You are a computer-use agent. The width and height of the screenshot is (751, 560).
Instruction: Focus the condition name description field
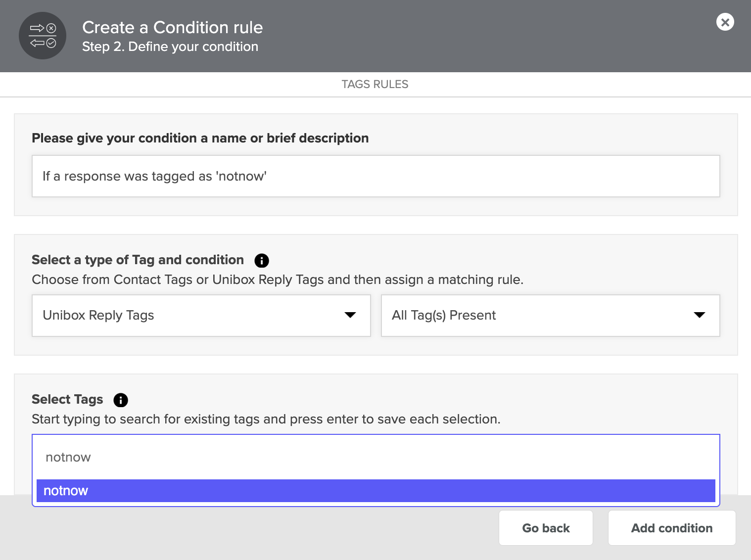375,176
